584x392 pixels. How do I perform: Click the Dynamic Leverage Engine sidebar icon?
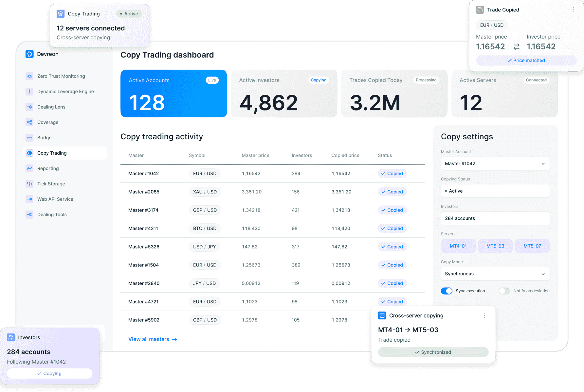(29, 92)
